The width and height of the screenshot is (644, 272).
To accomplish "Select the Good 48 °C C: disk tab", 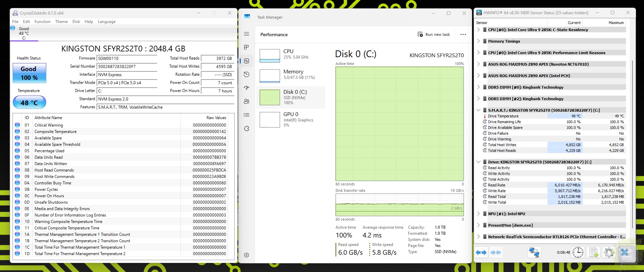I will pos(24,33).
